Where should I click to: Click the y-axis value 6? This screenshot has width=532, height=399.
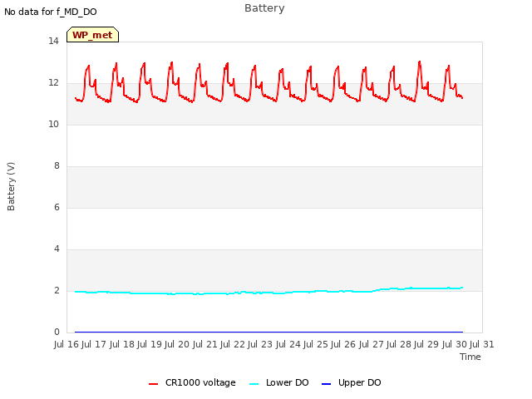pos(57,207)
